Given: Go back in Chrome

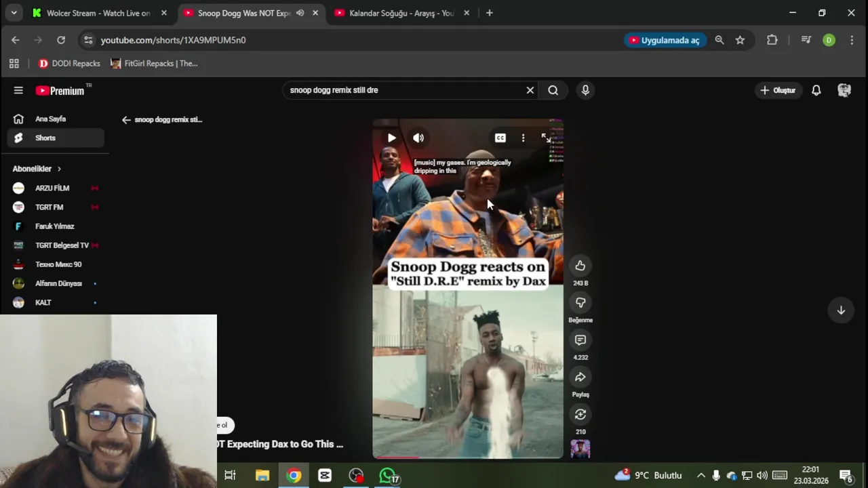Looking at the screenshot, I should (x=16, y=40).
